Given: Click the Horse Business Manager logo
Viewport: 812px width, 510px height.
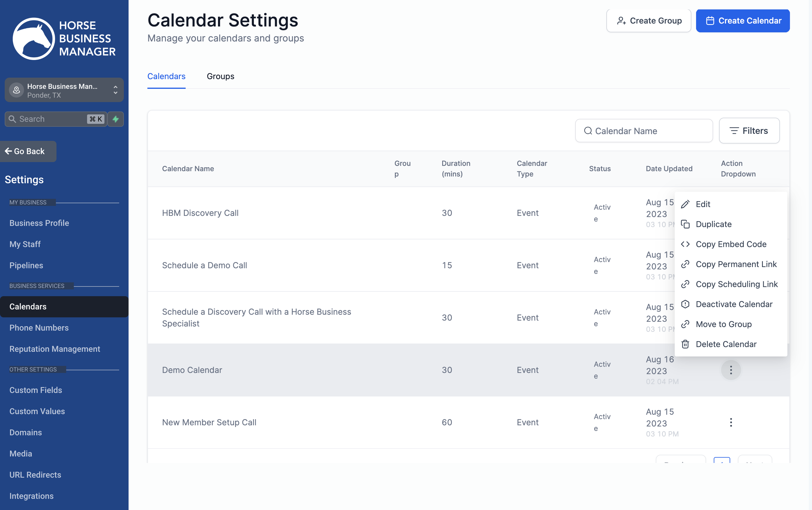Looking at the screenshot, I should pyautogui.click(x=64, y=39).
